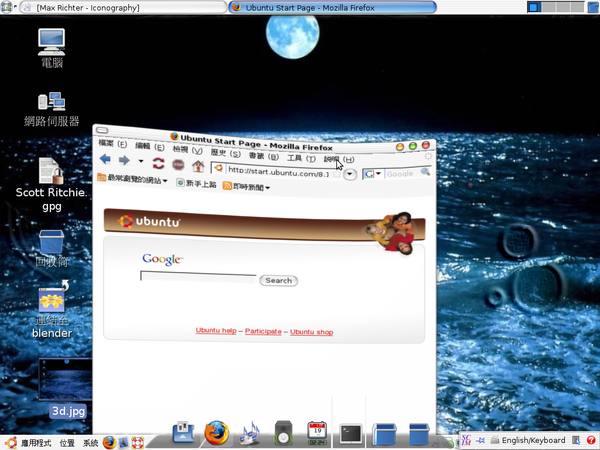Viewport: 600px width, 450px height.
Task: Click the disk drive icon in the dock
Action: (183, 432)
